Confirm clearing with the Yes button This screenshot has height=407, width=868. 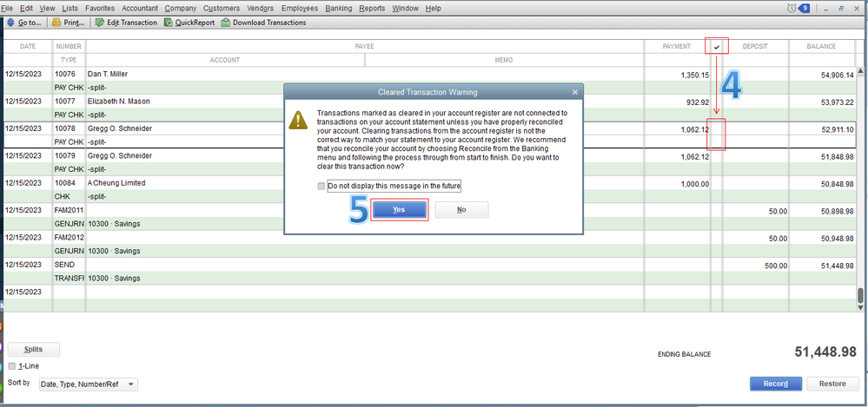tap(399, 210)
